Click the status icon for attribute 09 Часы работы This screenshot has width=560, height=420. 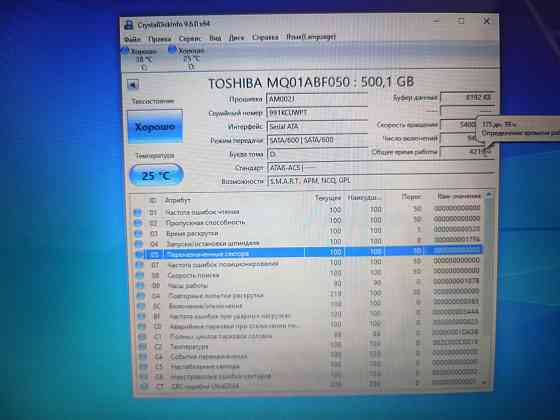tap(140, 286)
